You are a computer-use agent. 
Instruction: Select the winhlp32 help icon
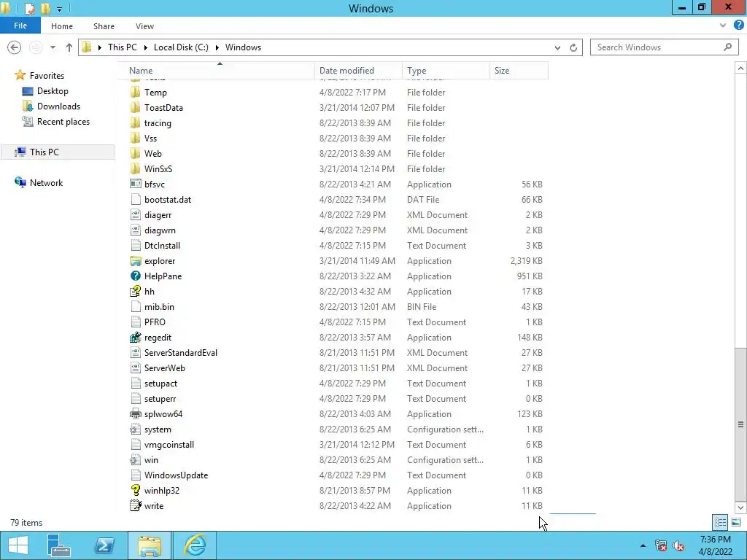pyautogui.click(x=135, y=491)
